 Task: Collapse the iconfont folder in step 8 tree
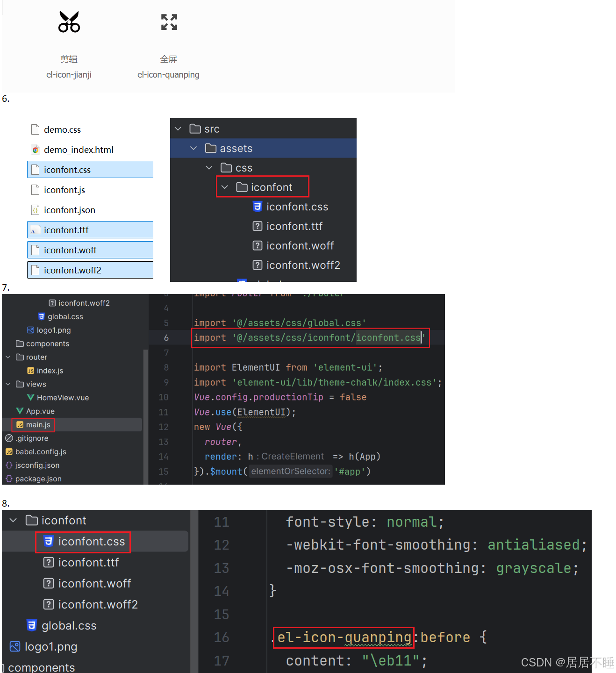tap(14, 520)
